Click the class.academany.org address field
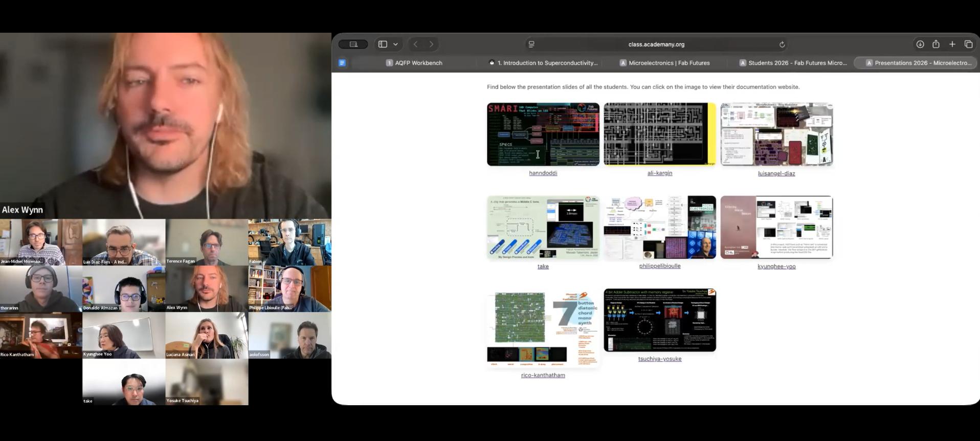Viewport: 980px width, 441px height. tap(656, 44)
